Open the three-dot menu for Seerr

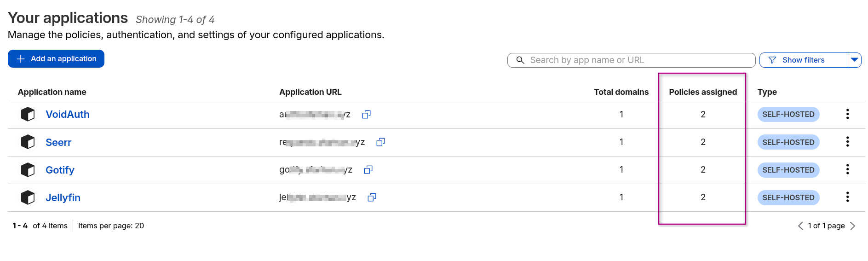click(x=847, y=142)
